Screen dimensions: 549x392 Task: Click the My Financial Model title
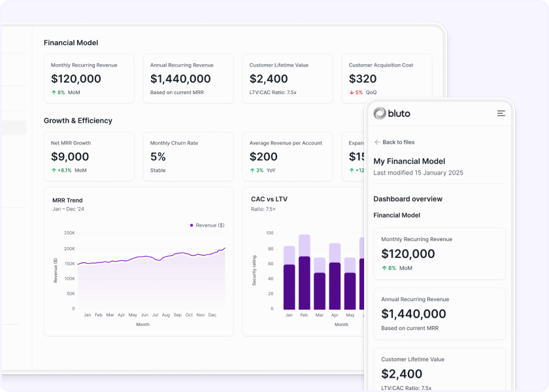[x=409, y=161]
